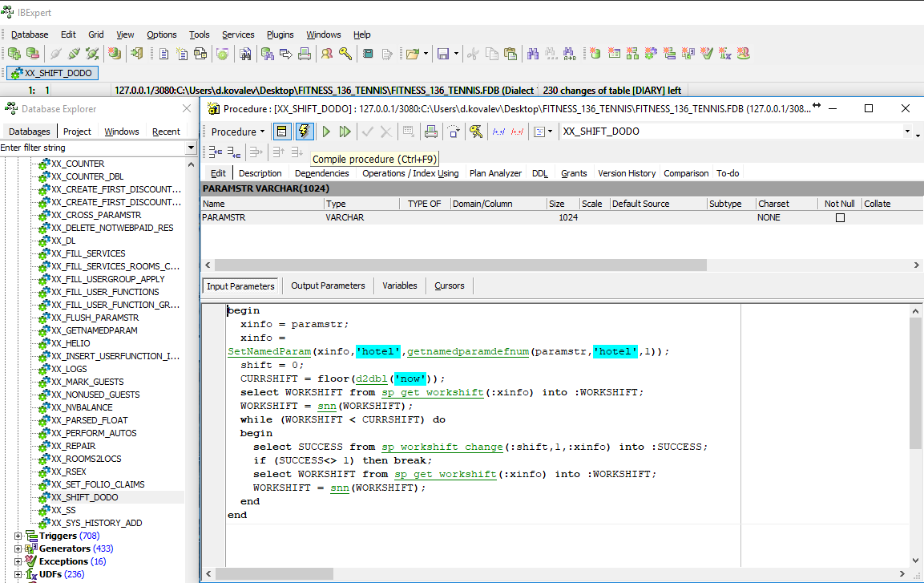This screenshot has width=924, height=583.
Task: Click the save floppy disk icon
Action: tap(443, 54)
